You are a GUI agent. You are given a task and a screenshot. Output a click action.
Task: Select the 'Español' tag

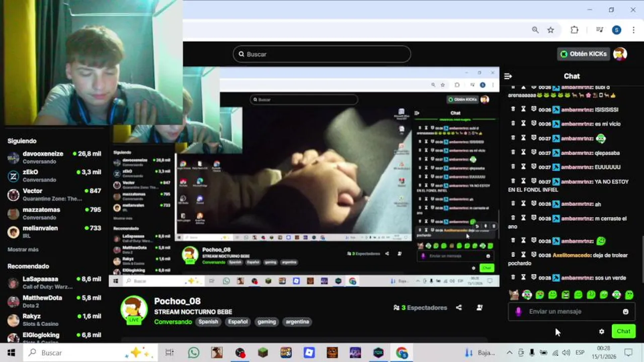coord(238,322)
